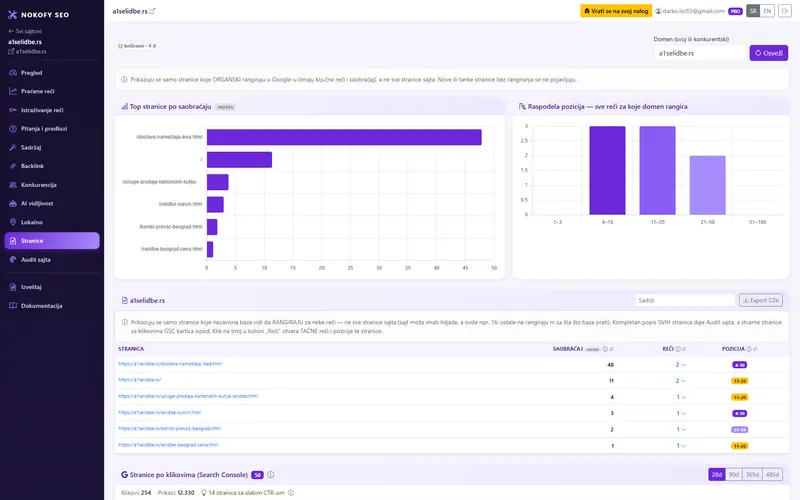Click the 4–10 position bar
This screenshot has width=800, height=500.
tap(607, 170)
